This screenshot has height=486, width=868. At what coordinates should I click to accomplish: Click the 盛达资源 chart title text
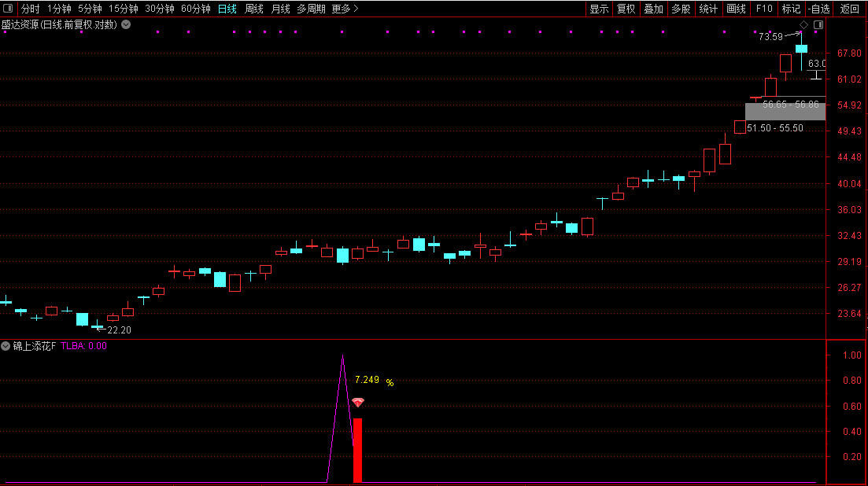point(59,24)
